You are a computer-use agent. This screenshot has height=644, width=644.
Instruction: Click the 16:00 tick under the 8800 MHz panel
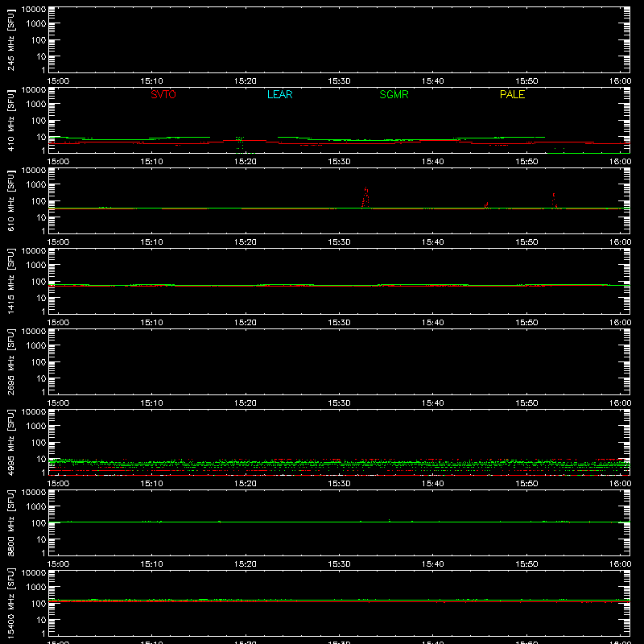coord(620,564)
